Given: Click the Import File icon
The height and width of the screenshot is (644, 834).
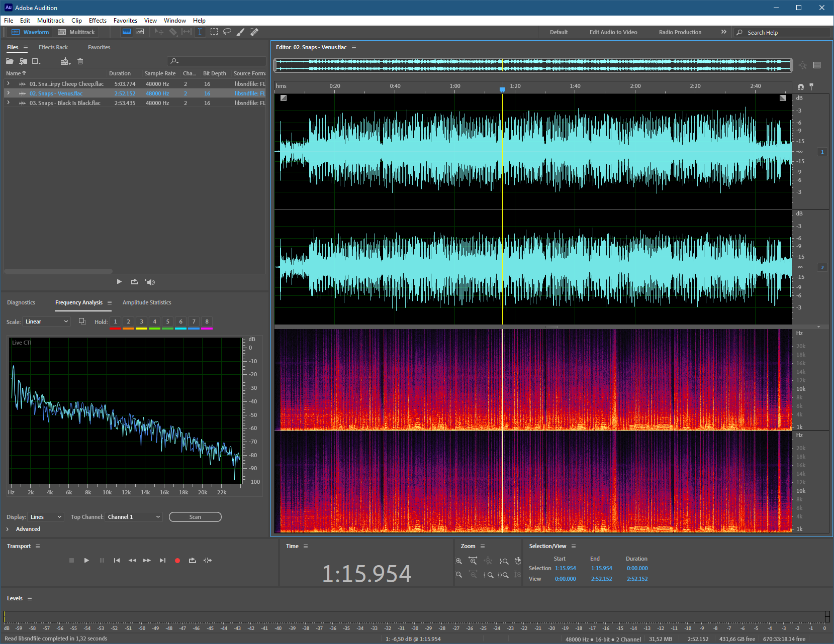Looking at the screenshot, I should pyautogui.click(x=23, y=61).
